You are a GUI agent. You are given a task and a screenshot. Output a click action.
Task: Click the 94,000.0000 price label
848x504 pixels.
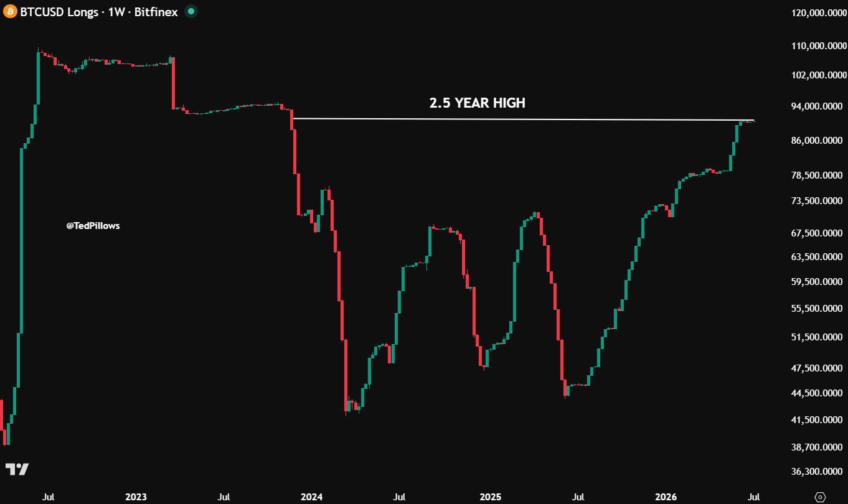point(818,106)
